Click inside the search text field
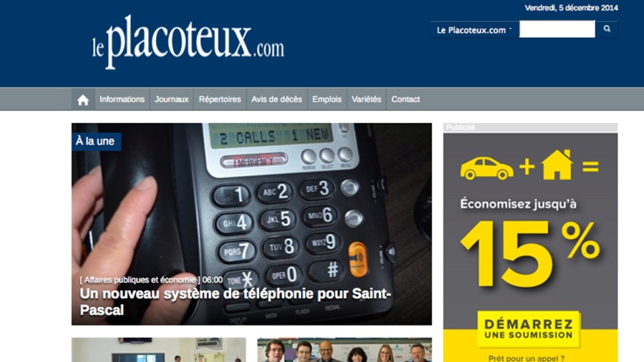The width and height of the screenshot is (644, 362). click(557, 29)
